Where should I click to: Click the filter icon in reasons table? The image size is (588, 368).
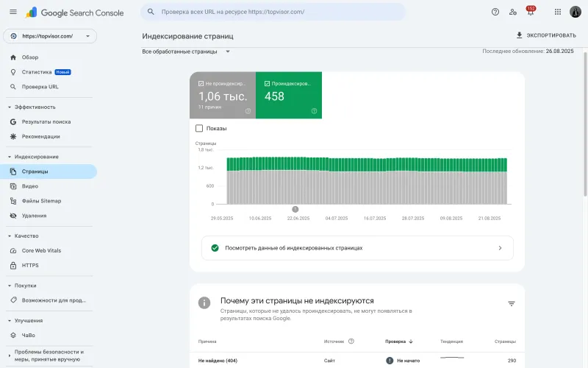(x=511, y=303)
